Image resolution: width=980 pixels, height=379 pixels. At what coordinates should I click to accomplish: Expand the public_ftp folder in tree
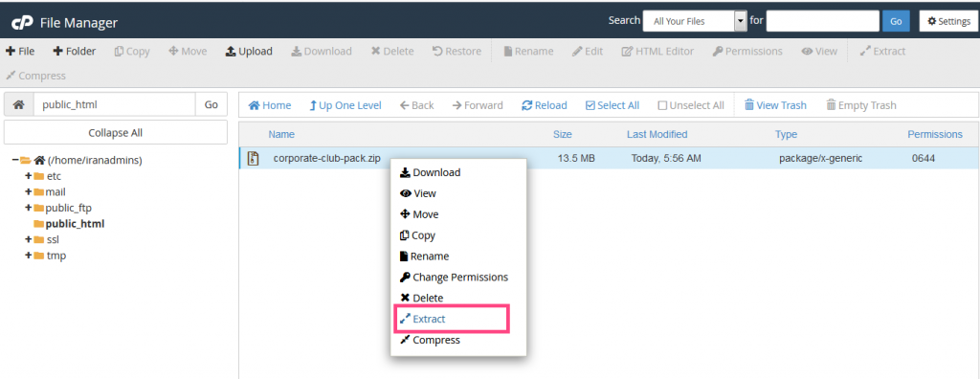(x=28, y=208)
